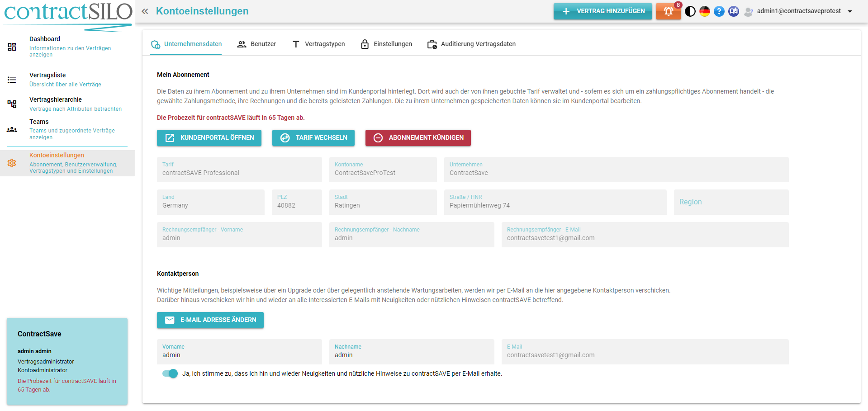
Task: Click Tarif wechseln button
Action: (x=313, y=138)
